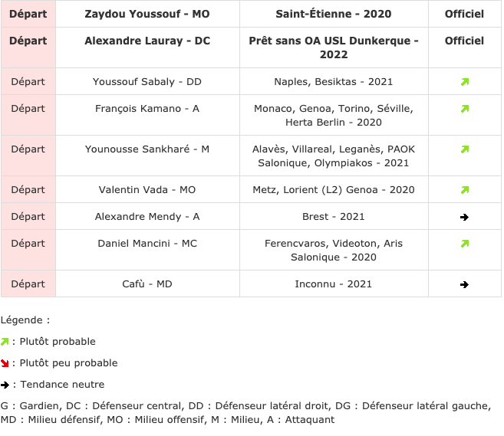Click the 'Brest - 2021' destination cell
Viewport: 504px width, 436px height.
[334, 216]
